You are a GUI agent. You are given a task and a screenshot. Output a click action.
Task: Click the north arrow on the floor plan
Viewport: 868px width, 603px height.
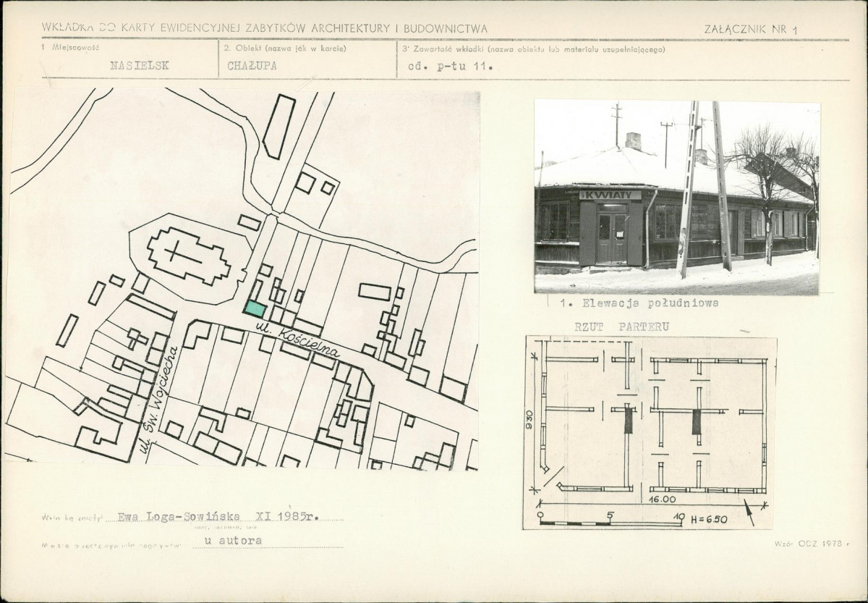749,512
